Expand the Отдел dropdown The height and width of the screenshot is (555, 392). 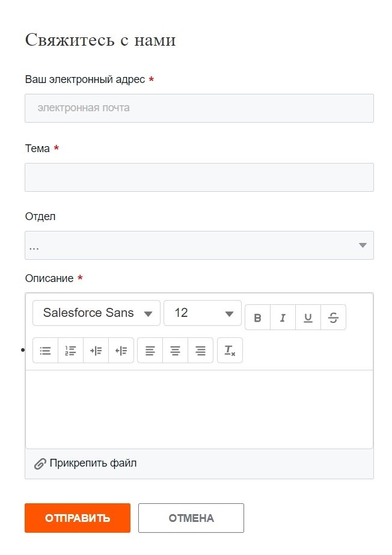click(x=199, y=245)
